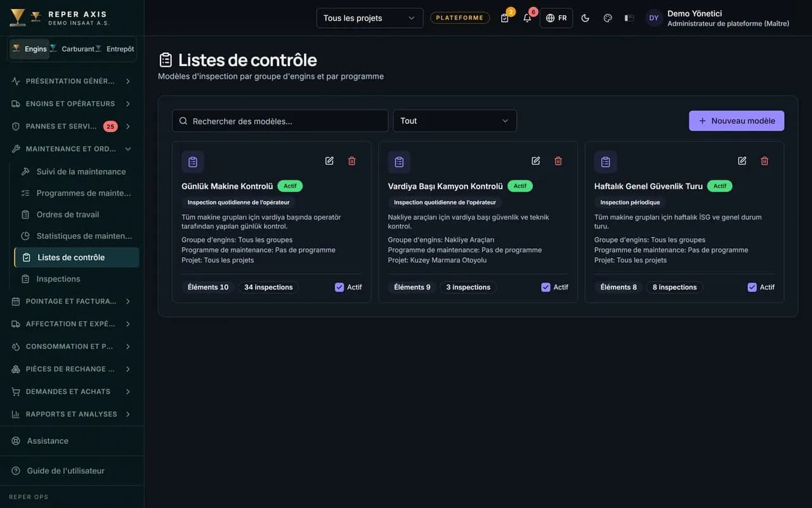The width and height of the screenshot is (812, 508).
Task: Expand Demandes et achats section
Action: [72, 391]
